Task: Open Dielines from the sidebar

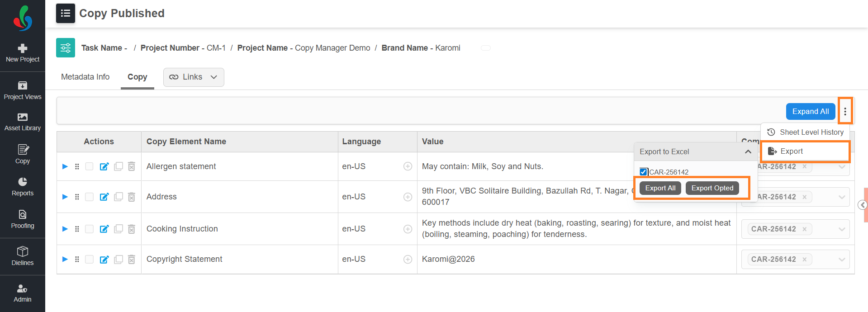Action: point(23,256)
